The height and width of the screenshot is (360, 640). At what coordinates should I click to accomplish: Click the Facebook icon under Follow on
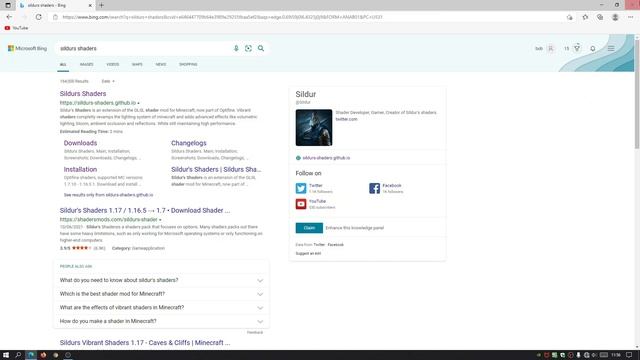(x=374, y=188)
